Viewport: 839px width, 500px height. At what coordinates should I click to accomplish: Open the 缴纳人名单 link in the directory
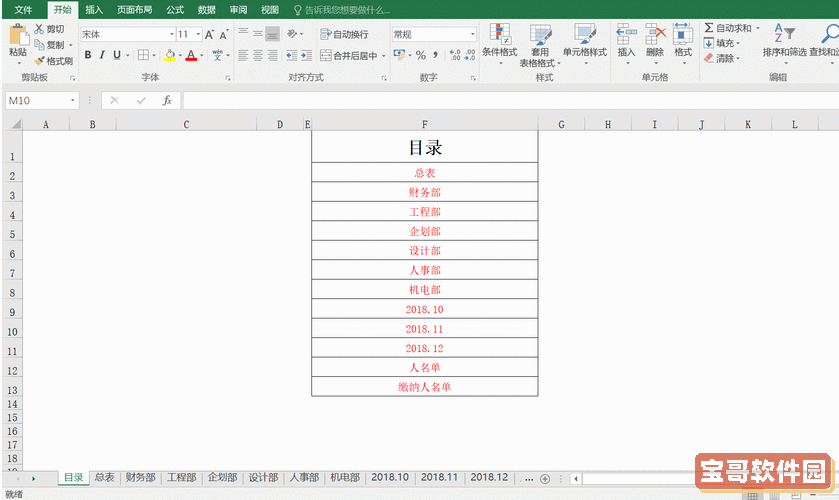425,387
